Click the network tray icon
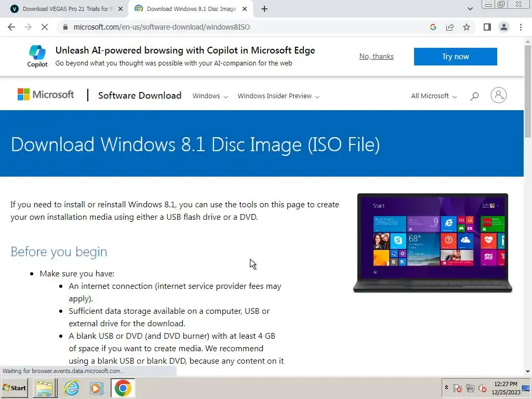 pos(470,388)
